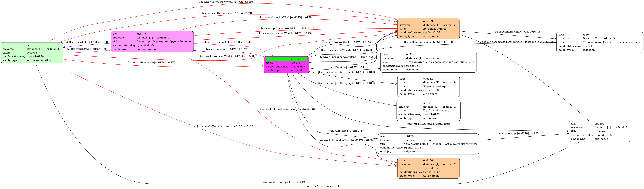644x189 pixels.
Task: Click edge label "2: ‡ea:expression:‡oi:6177‡oi:6175‡"
Action: (x=226, y=49)
